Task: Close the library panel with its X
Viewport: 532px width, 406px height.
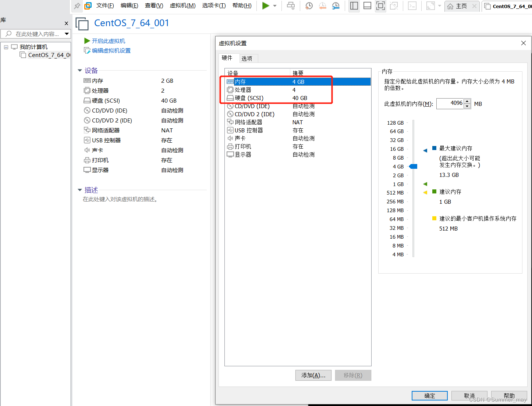Action: [66, 23]
